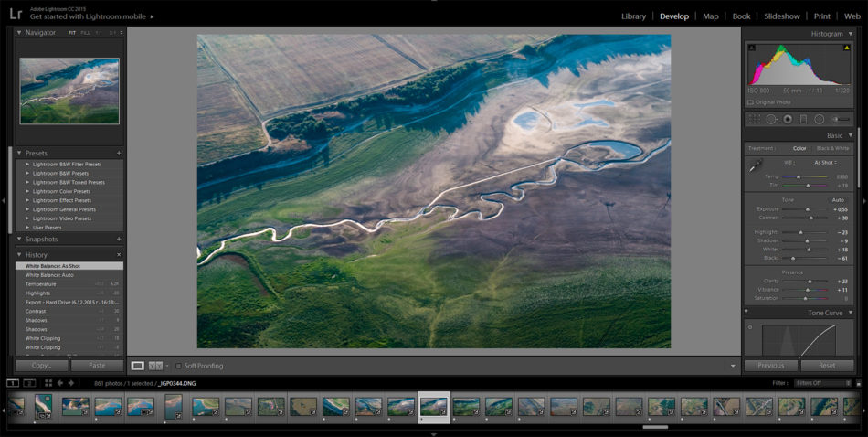This screenshot has width=868, height=437.
Task: Open the WB As Shot dropdown
Action: (825, 162)
